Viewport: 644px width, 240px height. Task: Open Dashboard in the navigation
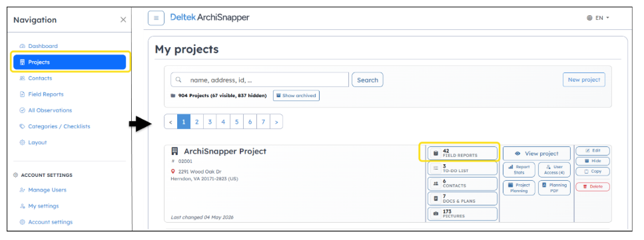coord(39,46)
